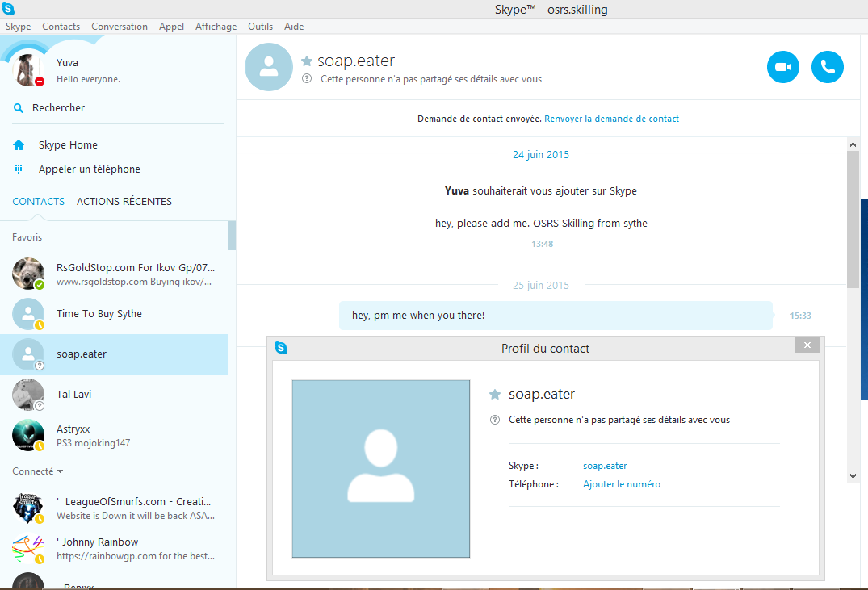Click the Skype Home house icon
The height and width of the screenshot is (590, 868).
coord(19,145)
